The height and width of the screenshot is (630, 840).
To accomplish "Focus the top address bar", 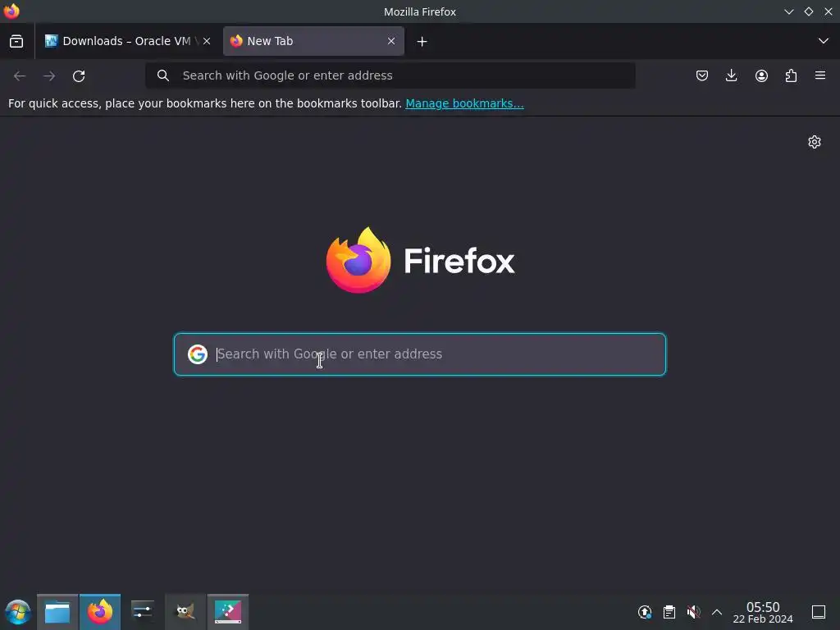I will tap(390, 75).
